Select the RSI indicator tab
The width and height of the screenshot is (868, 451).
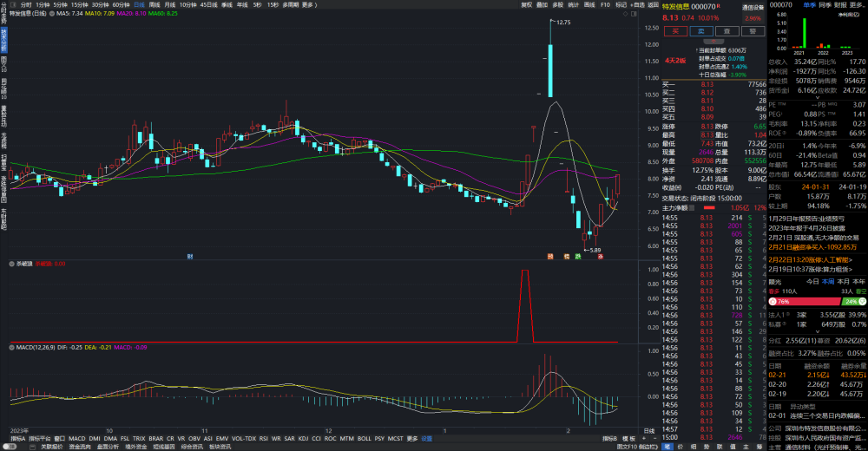(264, 438)
